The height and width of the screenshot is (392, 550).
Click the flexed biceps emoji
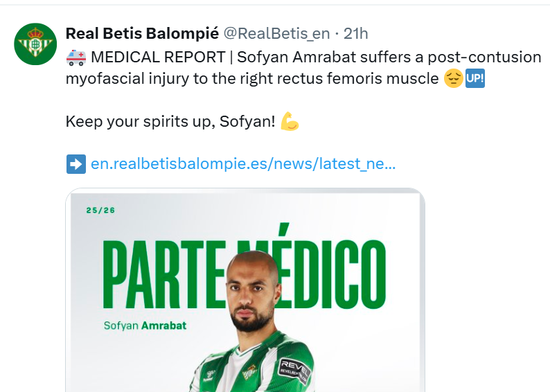pos(290,122)
